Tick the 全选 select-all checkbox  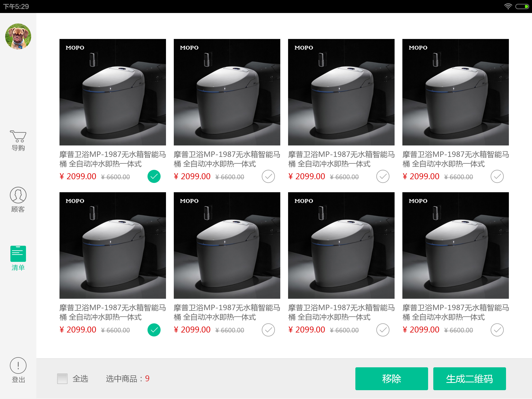62,379
